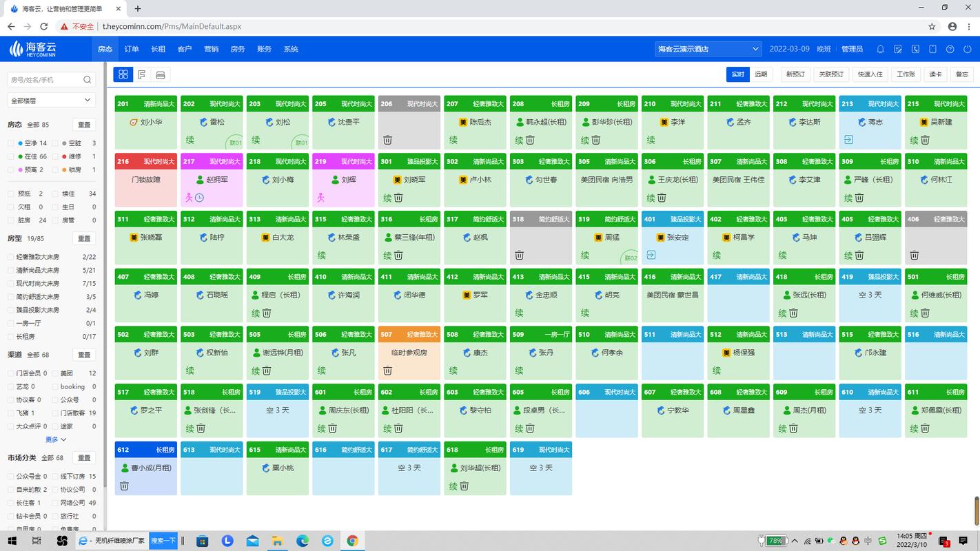Click the 房号/姓名/手机 search field
Image resolution: width=980 pixels, height=551 pixels.
pos(45,80)
